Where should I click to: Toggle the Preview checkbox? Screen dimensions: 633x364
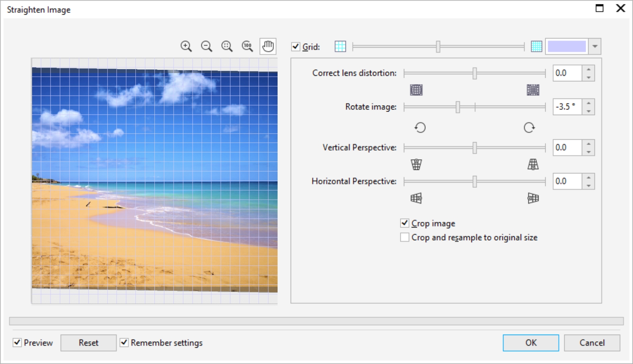(x=17, y=343)
